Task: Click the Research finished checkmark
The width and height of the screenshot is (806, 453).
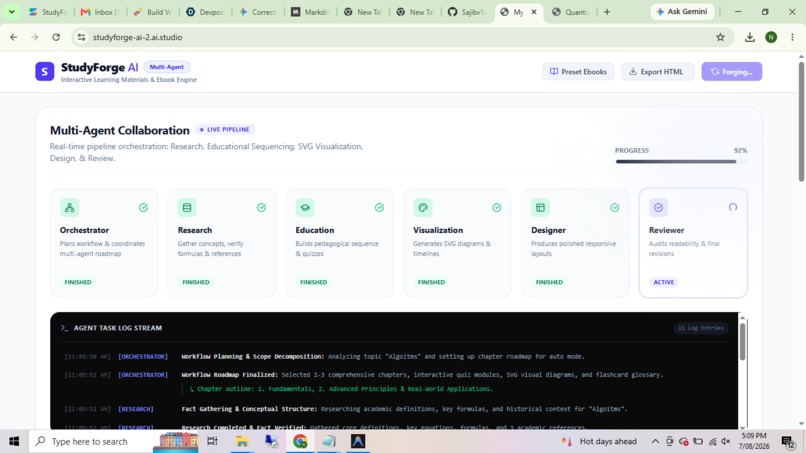Action: tap(261, 208)
